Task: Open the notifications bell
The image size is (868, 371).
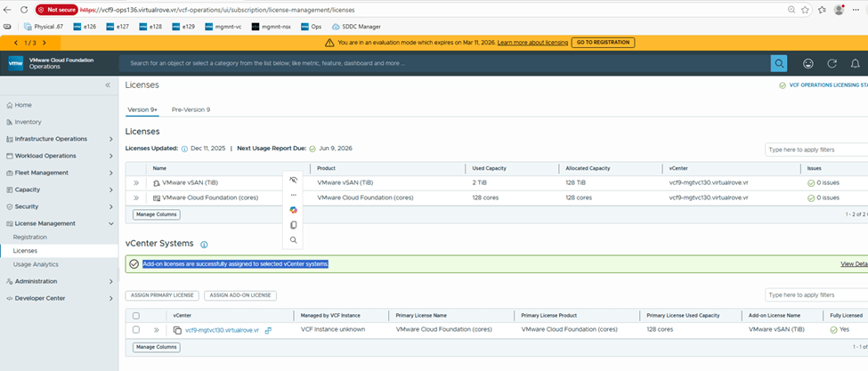Action: click(856, 64)
